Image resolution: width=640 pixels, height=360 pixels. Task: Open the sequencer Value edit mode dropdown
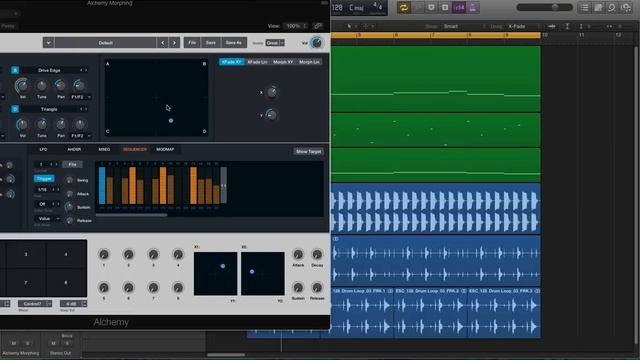tap(47, 219)
